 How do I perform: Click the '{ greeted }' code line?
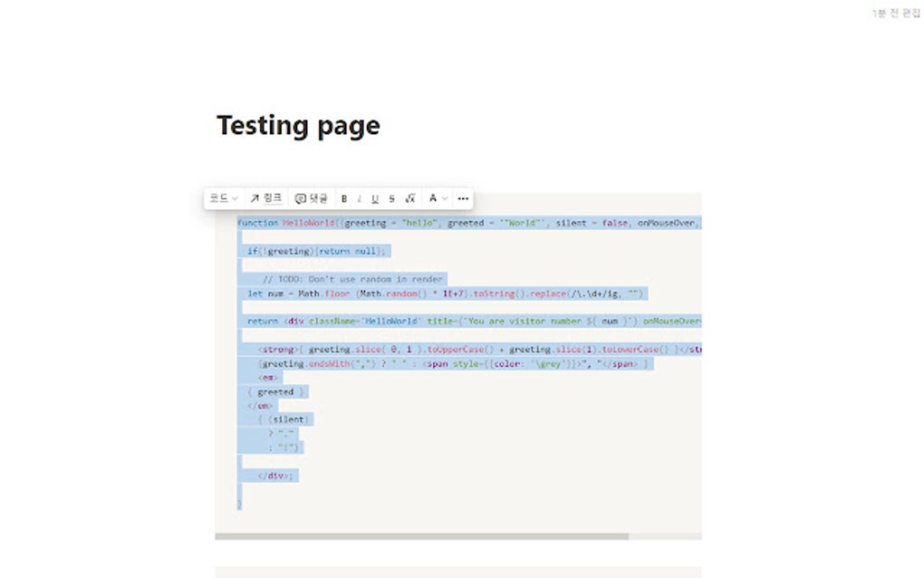pyautogui.click(x=275, y=392)
